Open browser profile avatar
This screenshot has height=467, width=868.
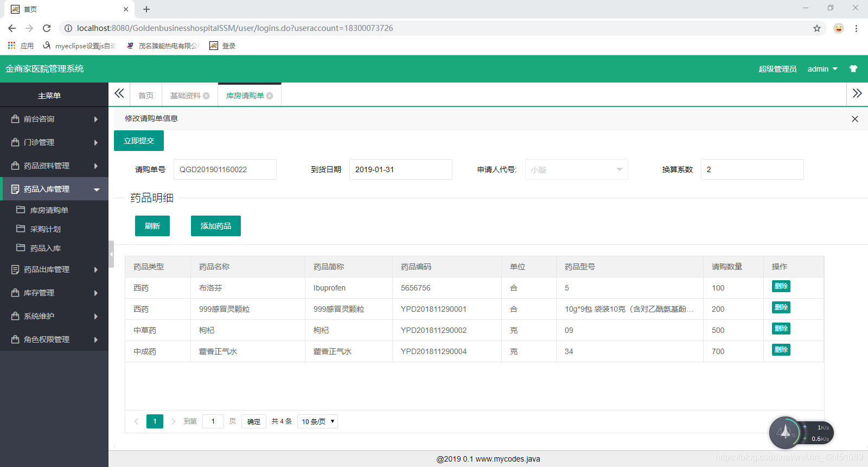coord(839,28)
